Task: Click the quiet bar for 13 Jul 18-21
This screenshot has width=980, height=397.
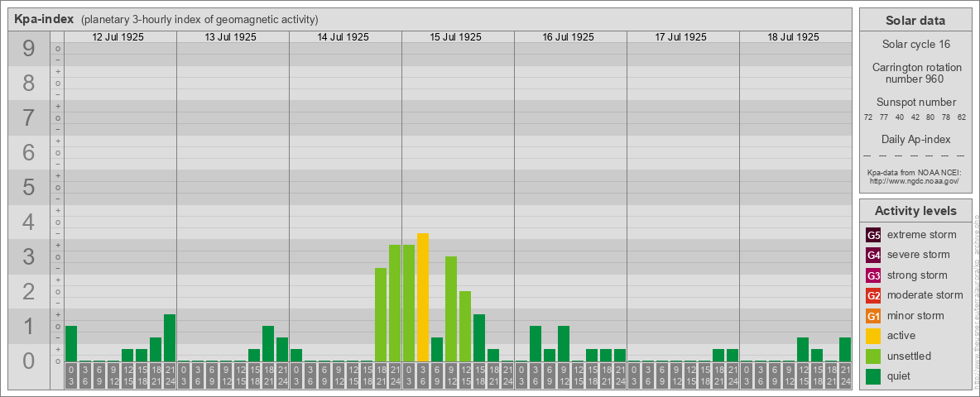Action: point(268,343)
